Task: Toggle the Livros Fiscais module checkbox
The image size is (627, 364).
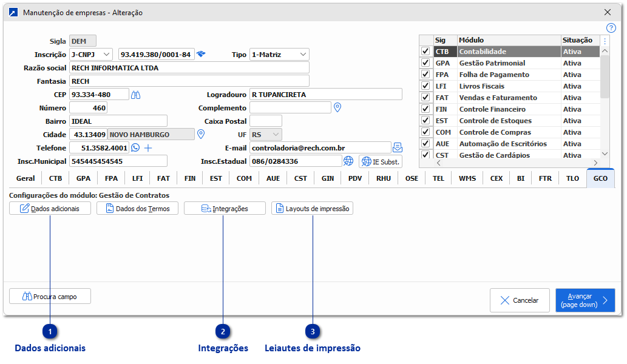Action: tap(425, 86)
